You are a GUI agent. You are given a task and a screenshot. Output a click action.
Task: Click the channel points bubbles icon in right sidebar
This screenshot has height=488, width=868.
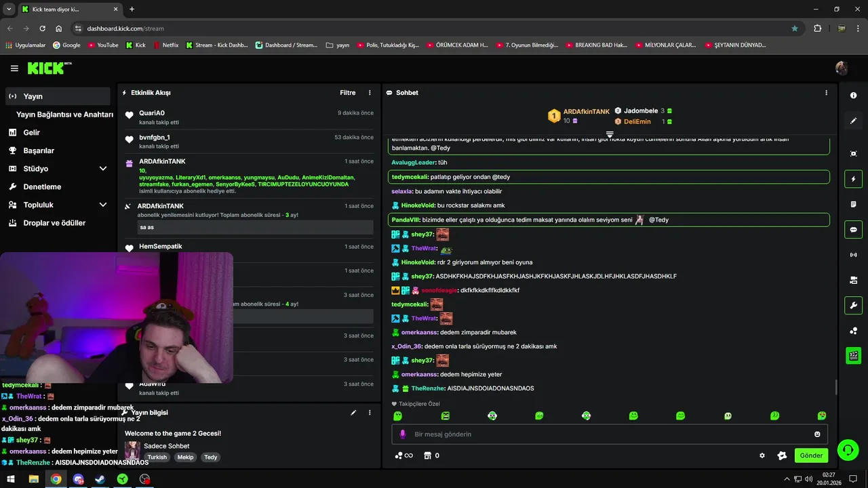pyautogui.click(x=853, y=331)
